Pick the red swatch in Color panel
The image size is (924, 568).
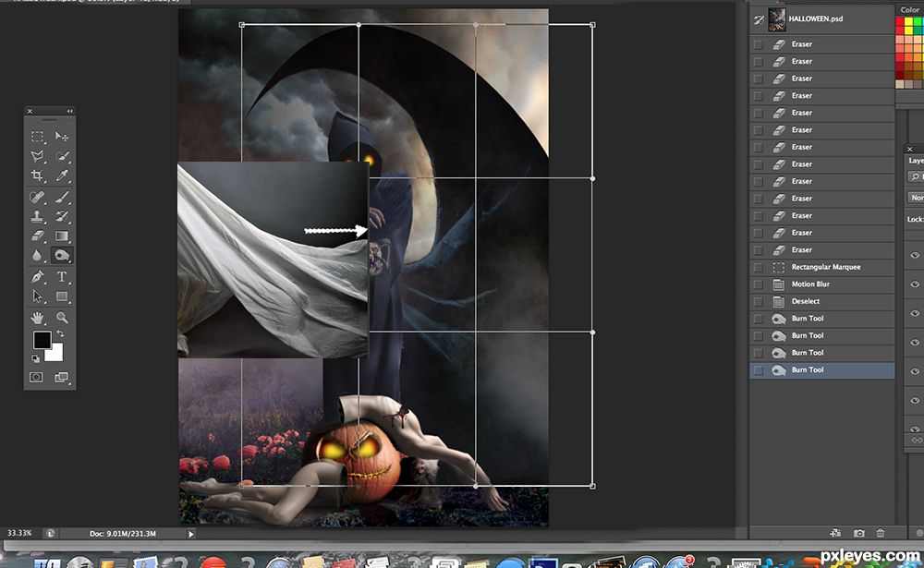coord(900,22)
